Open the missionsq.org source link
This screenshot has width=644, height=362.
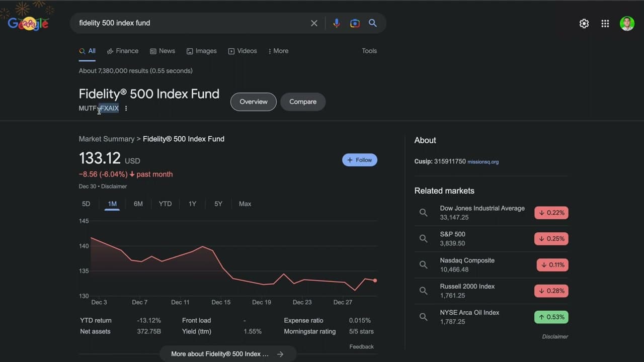483,162
